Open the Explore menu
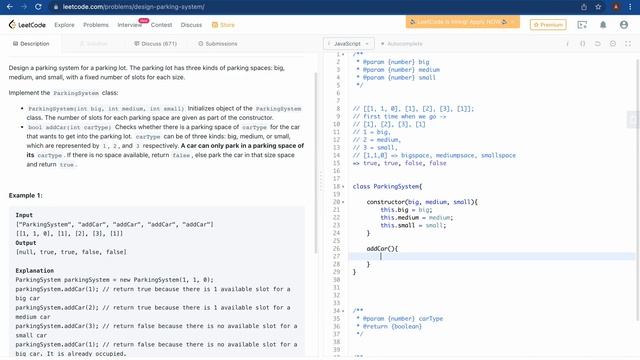This screenshot has height=360, width=640. [x=64, y=25]
